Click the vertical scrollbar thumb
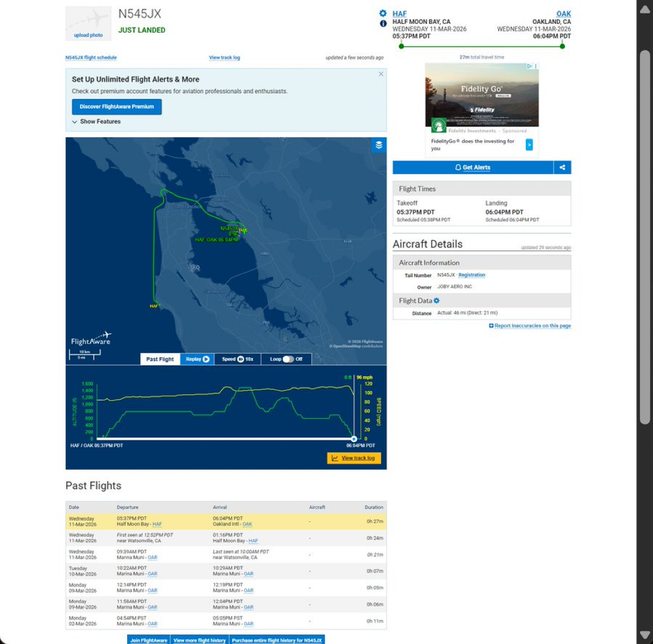 coord(645,237)
